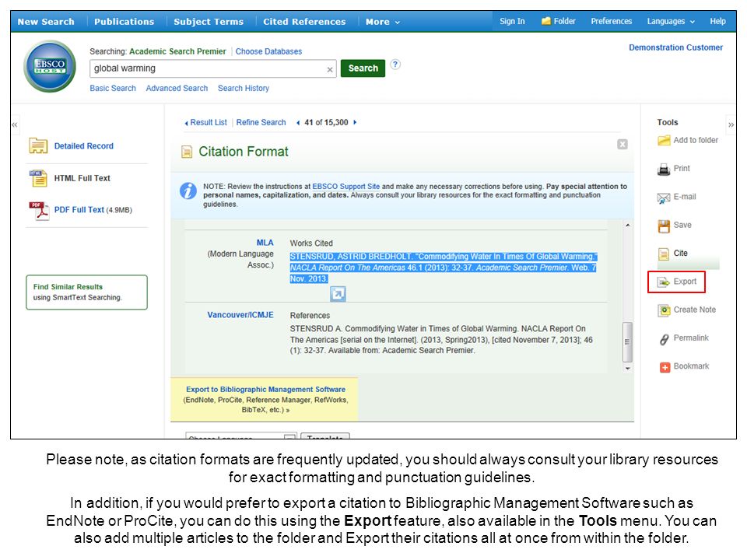Click the Detailed Record icon
Viewport: 747px width, 560px height.
tap(38, 145)
